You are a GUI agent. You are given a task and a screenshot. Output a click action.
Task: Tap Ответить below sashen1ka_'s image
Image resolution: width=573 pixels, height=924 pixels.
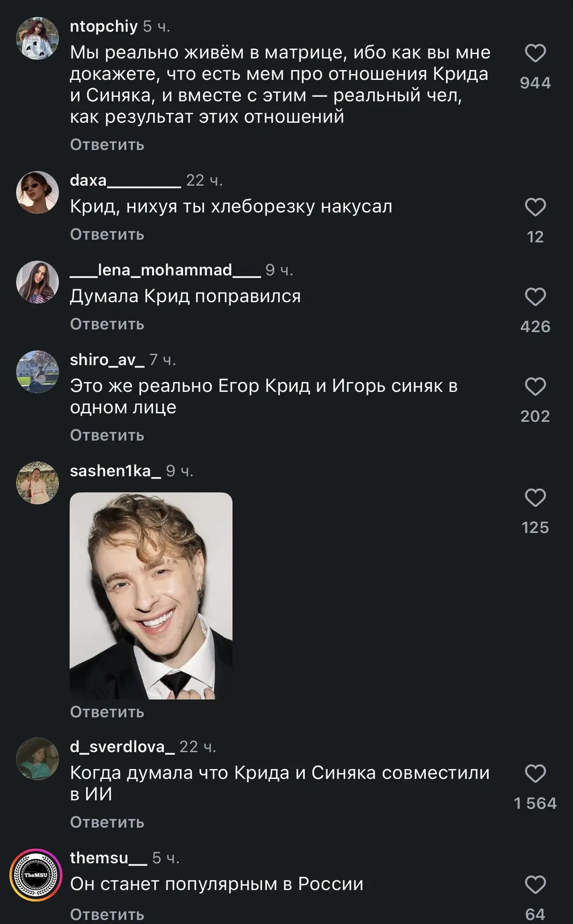pyautogui.click(x=107, y=712)
